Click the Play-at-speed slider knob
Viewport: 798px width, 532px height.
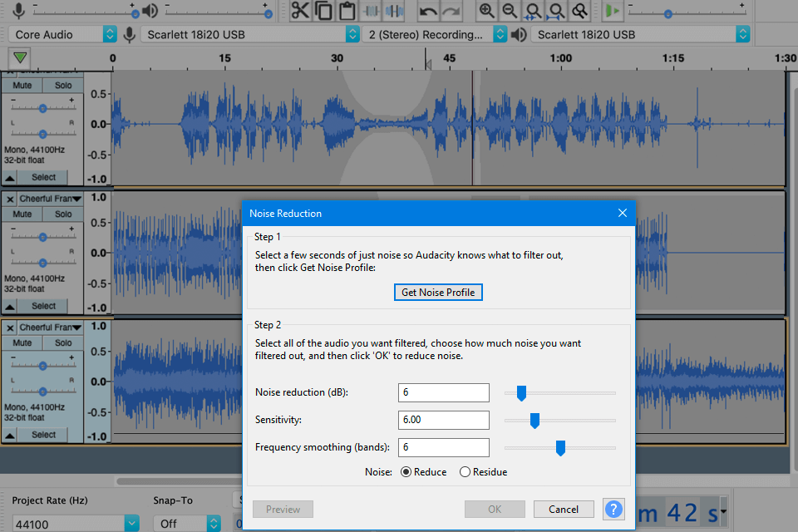click(667, 14)
